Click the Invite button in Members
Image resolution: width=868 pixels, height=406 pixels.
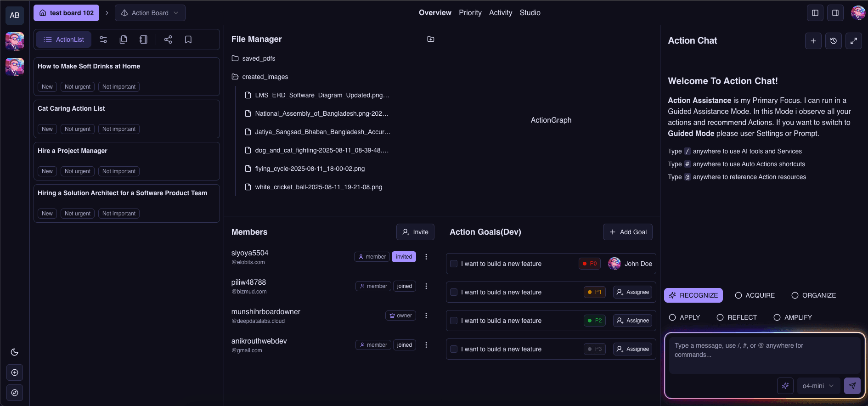point(415,232)
